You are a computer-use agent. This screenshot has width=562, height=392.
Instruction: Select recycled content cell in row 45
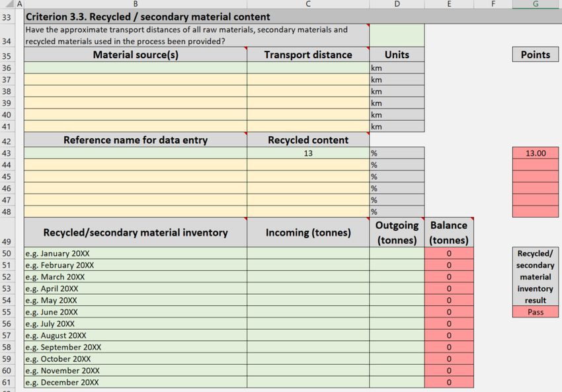[308, 176]
